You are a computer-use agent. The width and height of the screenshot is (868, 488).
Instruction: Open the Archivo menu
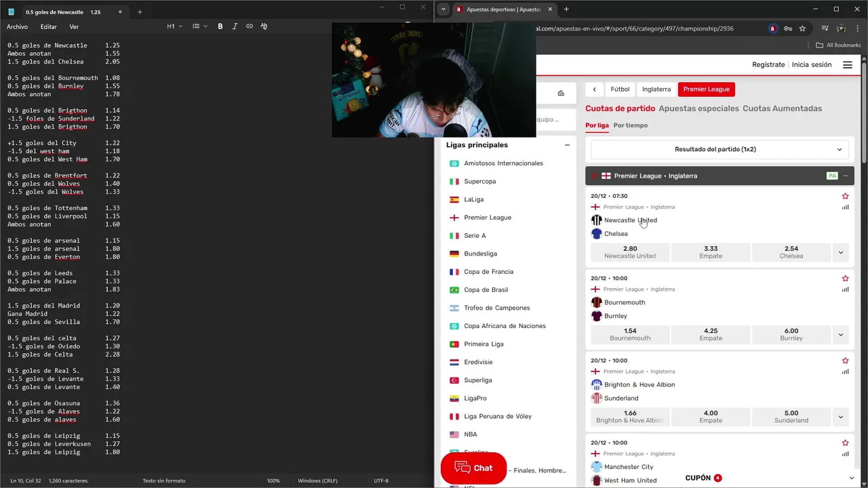coord(18,27)
